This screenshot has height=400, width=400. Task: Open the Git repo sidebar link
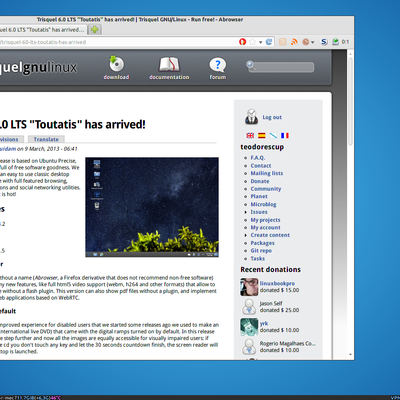pyautogui.click(x=261, y=251)
